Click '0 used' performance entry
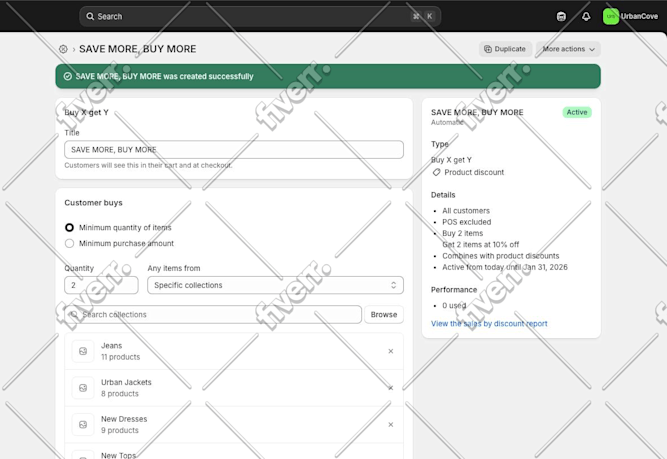The image size is (667, 459). (x=454, y=305)
